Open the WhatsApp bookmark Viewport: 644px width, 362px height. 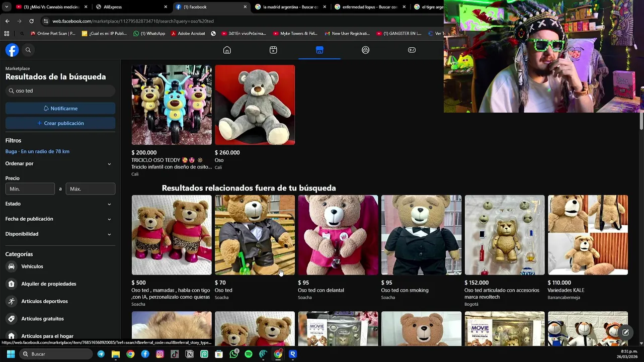pyautogui.click(x=149, y=34)
